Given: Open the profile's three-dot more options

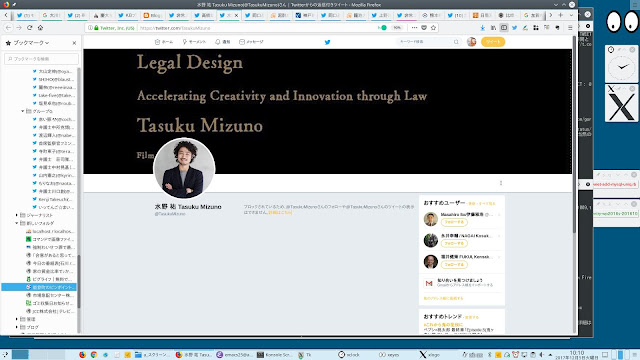Looking at the screenshot, I should (501, 183).
